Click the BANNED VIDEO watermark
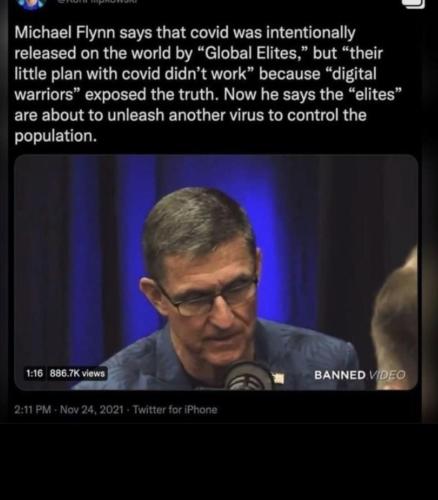The width and height of the screenshot is (438, 500). click(x=360, y=375)
